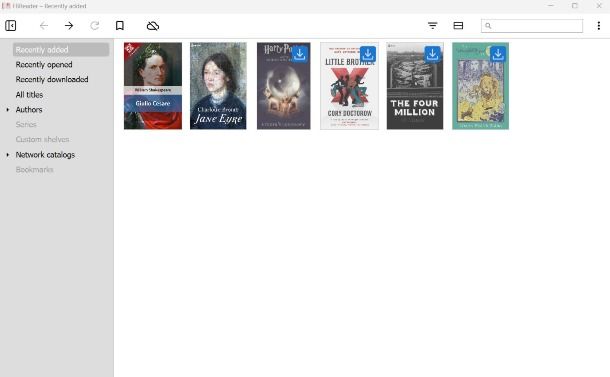This screenshot has width=610, height=377.
Task: Select Bookmarks in sidebar
Action: point(34,170)
